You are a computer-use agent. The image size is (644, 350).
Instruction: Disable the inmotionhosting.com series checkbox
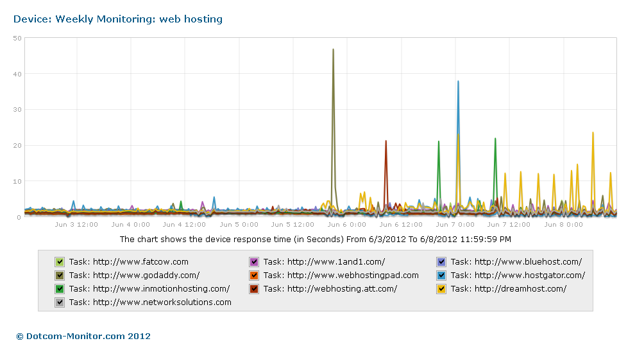pyautogui.click(x=60, y=289)
